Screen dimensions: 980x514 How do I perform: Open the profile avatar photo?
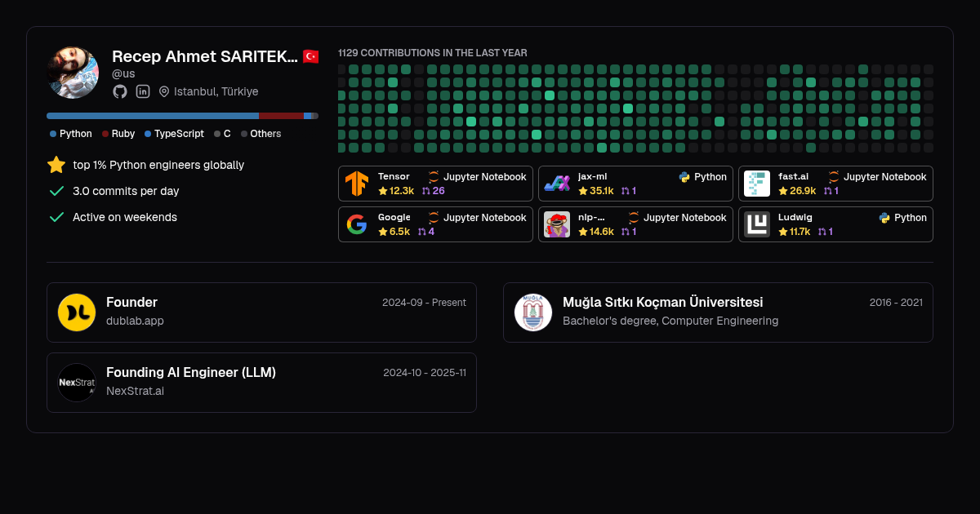pyautogui.click(x=73, y=73)
